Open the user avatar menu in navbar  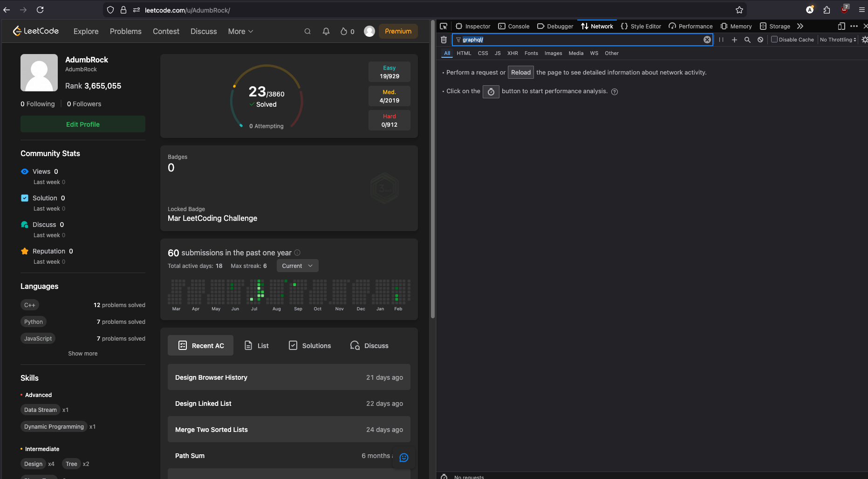coord(369,31)
